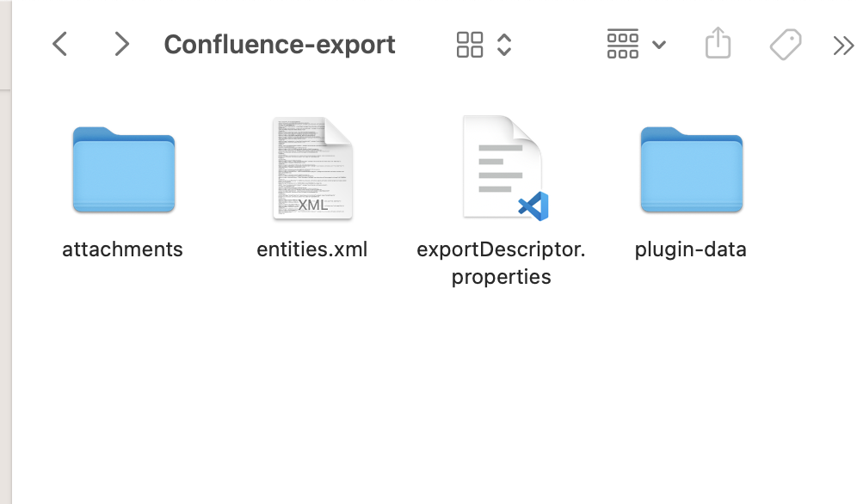Navigate back with the left arrow

pos(59,44)
